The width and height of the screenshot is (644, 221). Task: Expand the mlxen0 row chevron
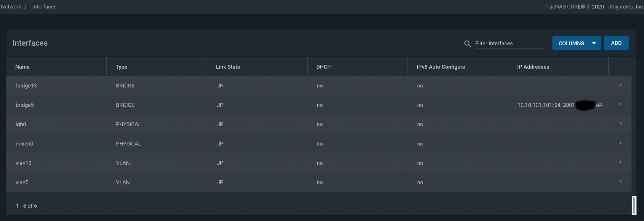tap(621, 143)
